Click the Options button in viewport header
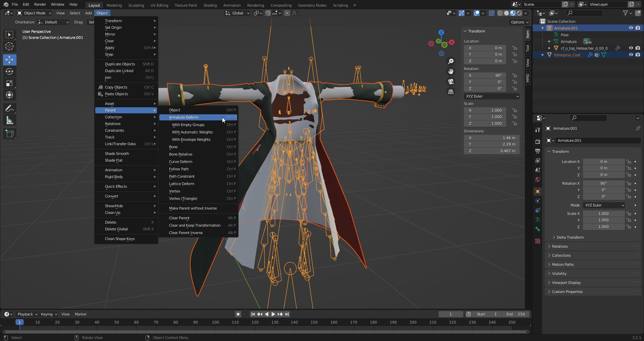The width and height of the screenshot is (644, 341). click(519, 22)
